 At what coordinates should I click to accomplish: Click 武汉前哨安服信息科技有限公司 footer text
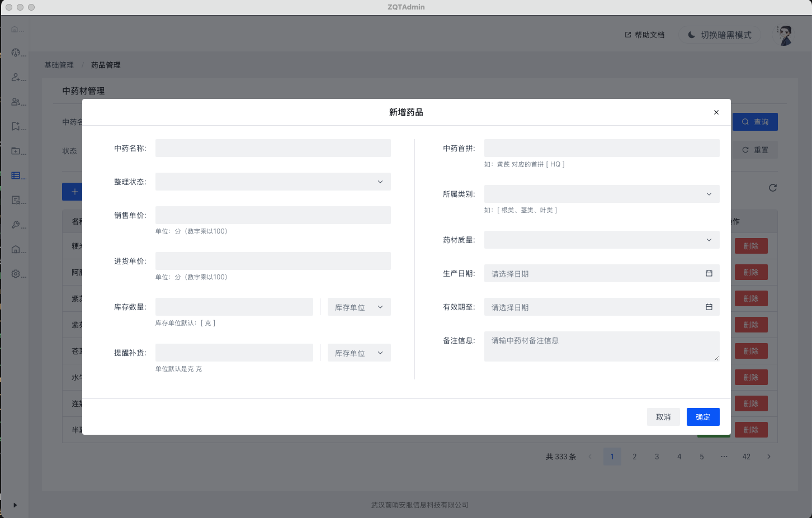(x=420, y=505)
